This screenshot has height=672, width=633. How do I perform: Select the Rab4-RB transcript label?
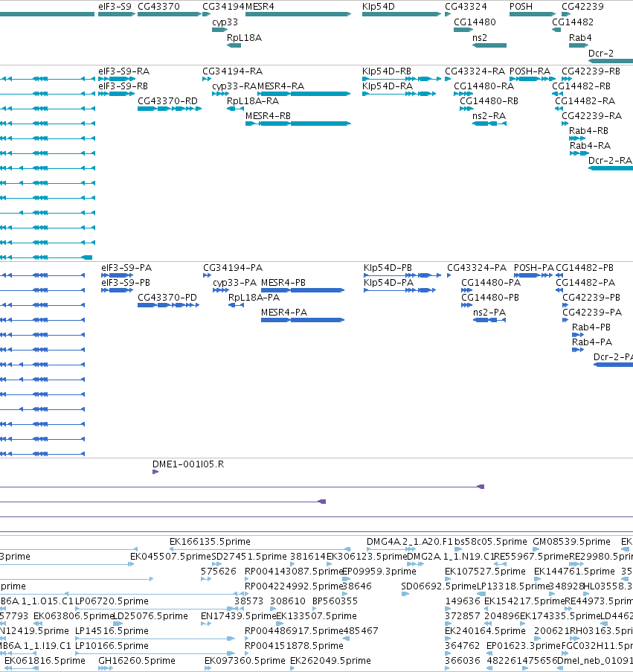coord(588,131)
